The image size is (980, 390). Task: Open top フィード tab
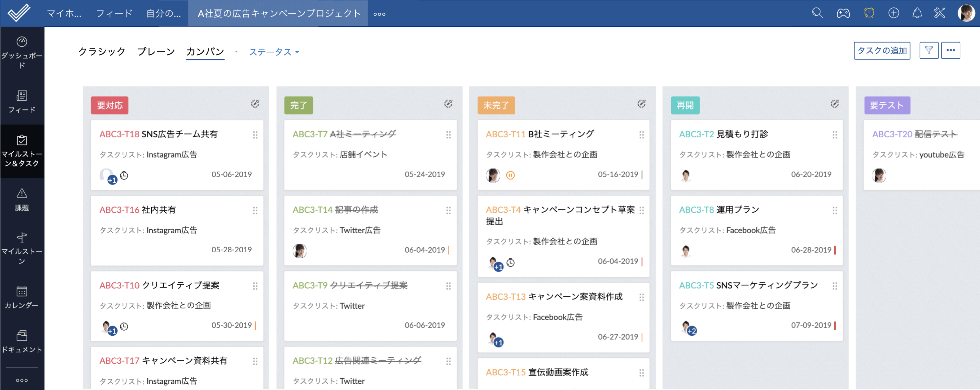point(114,13)
